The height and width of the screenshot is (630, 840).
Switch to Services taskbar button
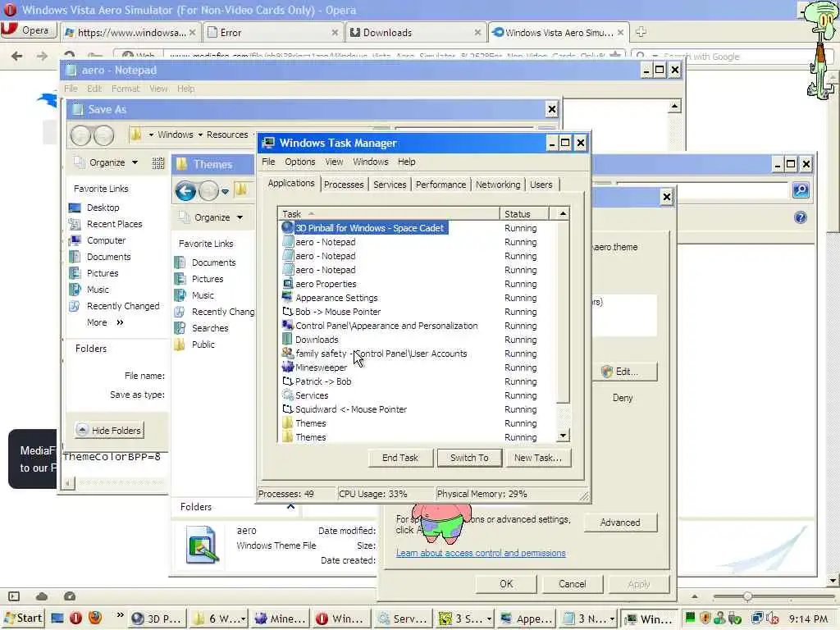403,619
